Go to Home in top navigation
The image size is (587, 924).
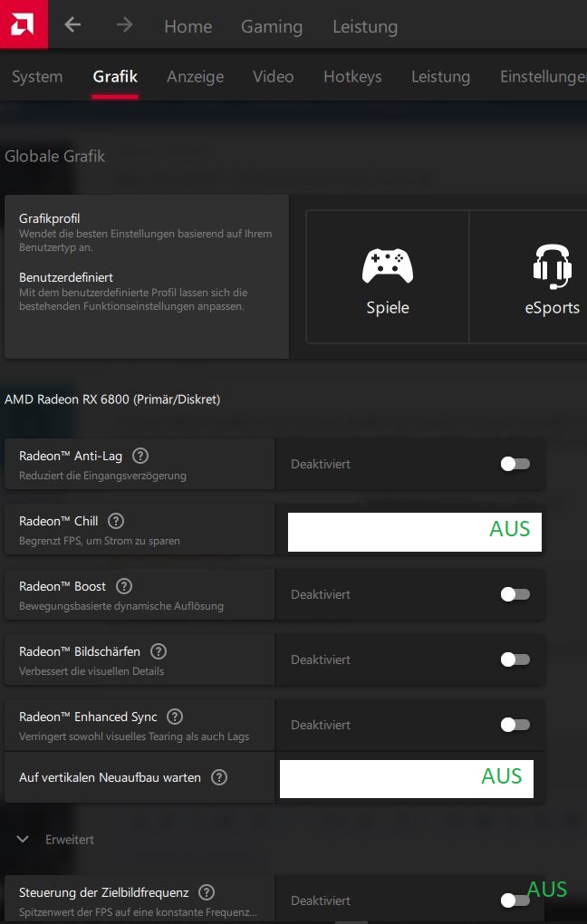pyautogui.click(x=188, y=26)
